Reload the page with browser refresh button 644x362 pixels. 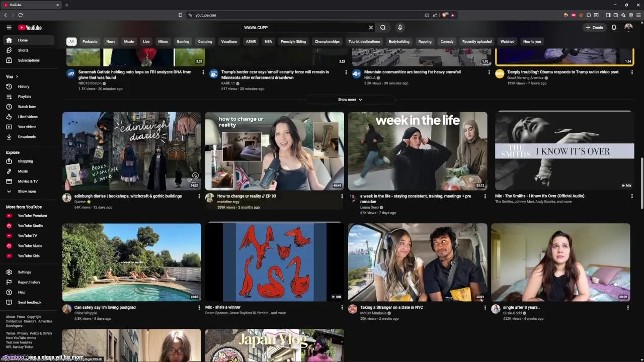(x=21, y=15)
